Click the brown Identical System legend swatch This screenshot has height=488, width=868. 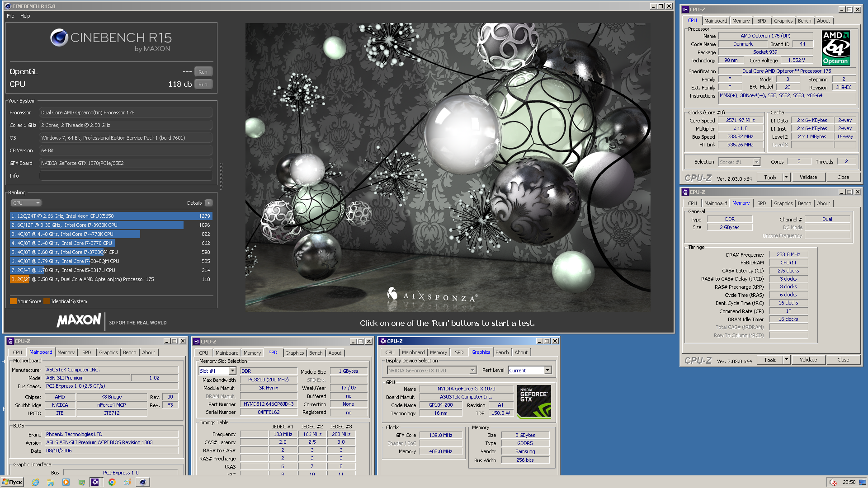point(47,301)
